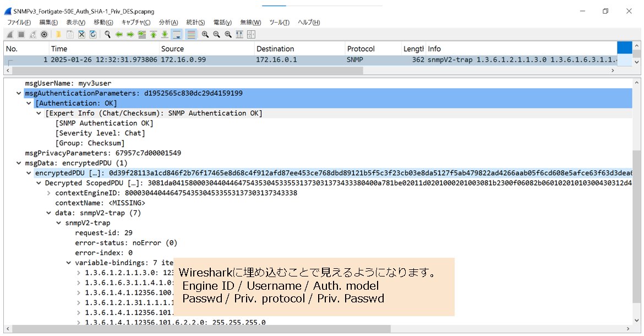Open the ヘルプ(H) menu
The height and width of the screenshot is (336, 644).
pos(309,23)
